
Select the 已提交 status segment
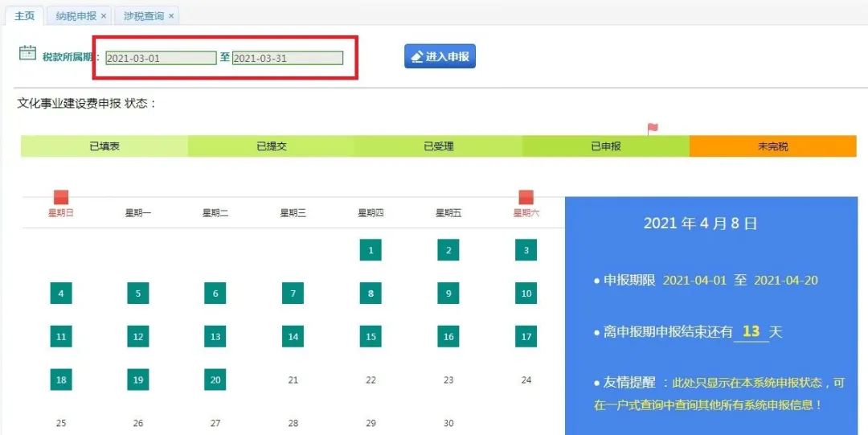(271, 146)
